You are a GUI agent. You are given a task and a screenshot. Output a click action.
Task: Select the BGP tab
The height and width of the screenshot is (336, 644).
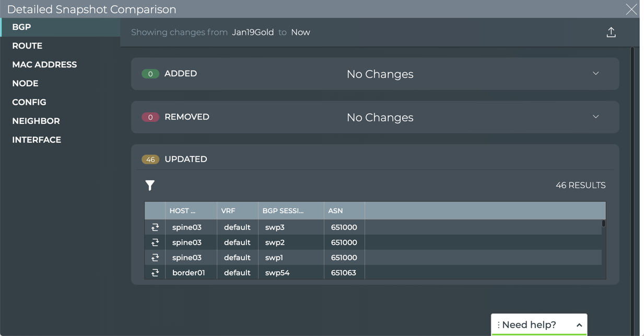point(21,27)
